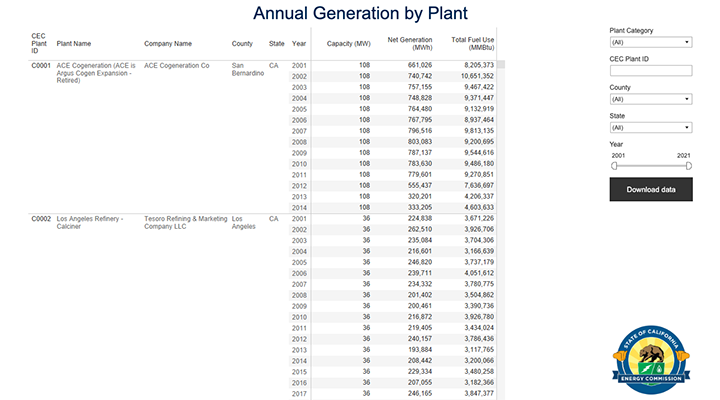Click the County column header
This screenshot has height=400, width=720.
[x=242, y=44]
